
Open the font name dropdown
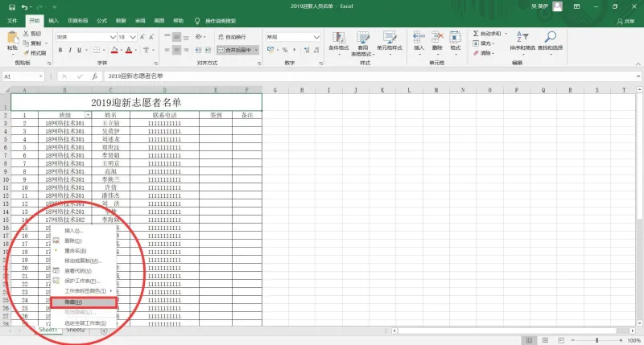(86, 37)
